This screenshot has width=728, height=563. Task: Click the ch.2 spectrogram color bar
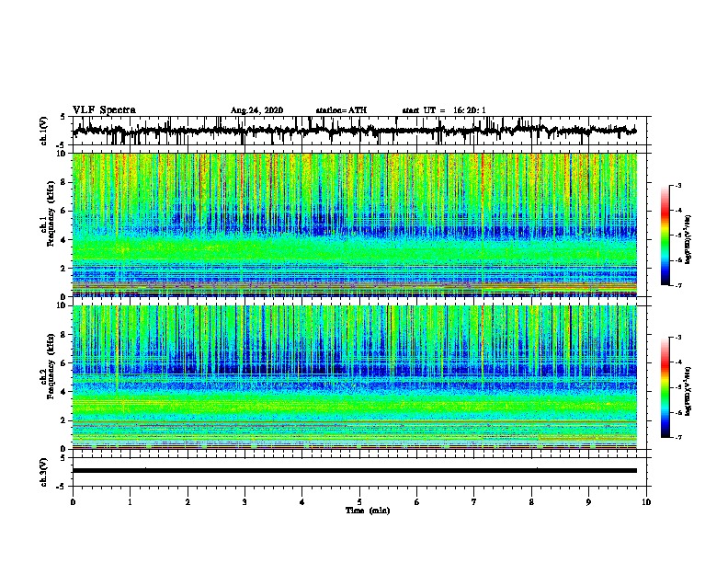(x=665, y=387)
